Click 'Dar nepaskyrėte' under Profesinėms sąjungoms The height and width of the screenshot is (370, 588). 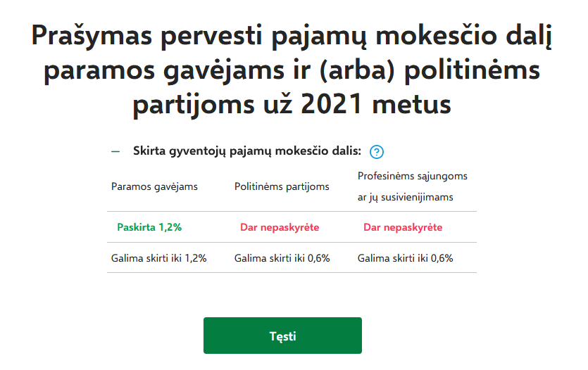tap(403, 227)
